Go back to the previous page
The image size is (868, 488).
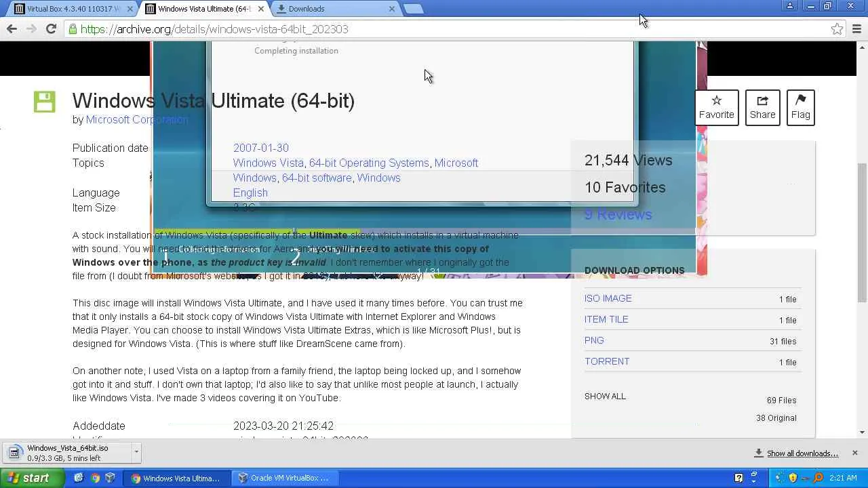pyautogui.click(x=12, y=28)
